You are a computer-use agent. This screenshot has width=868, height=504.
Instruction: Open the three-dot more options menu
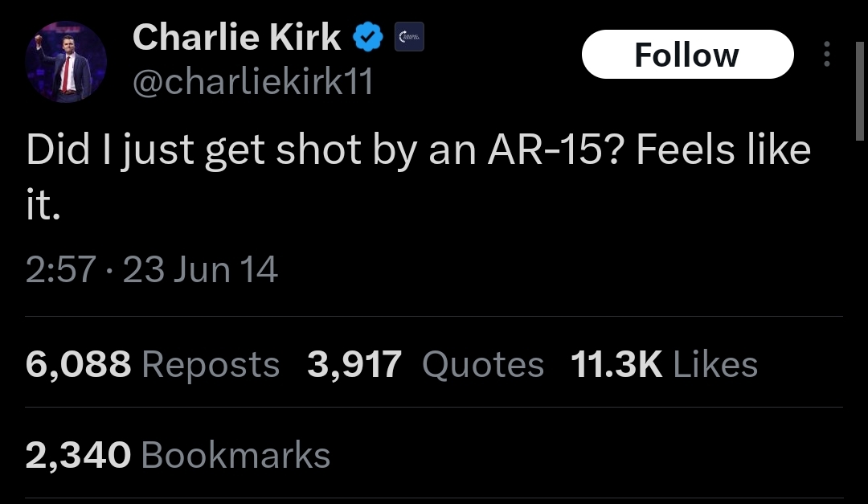coord(826,54)
